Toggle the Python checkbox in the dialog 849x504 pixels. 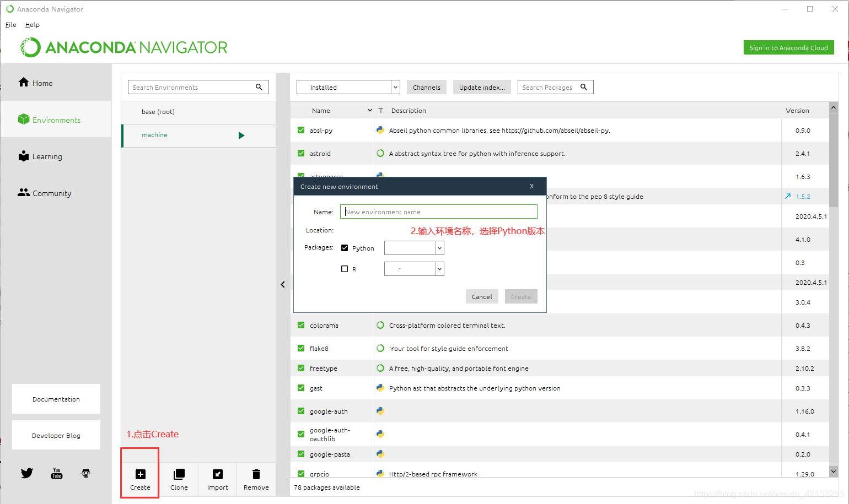pyautogui.click(x=345, y=248)
